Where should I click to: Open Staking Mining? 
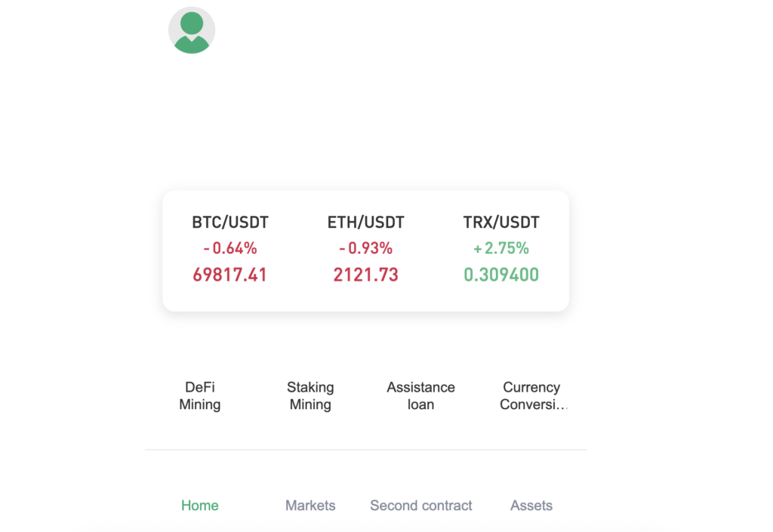point(310,395)
